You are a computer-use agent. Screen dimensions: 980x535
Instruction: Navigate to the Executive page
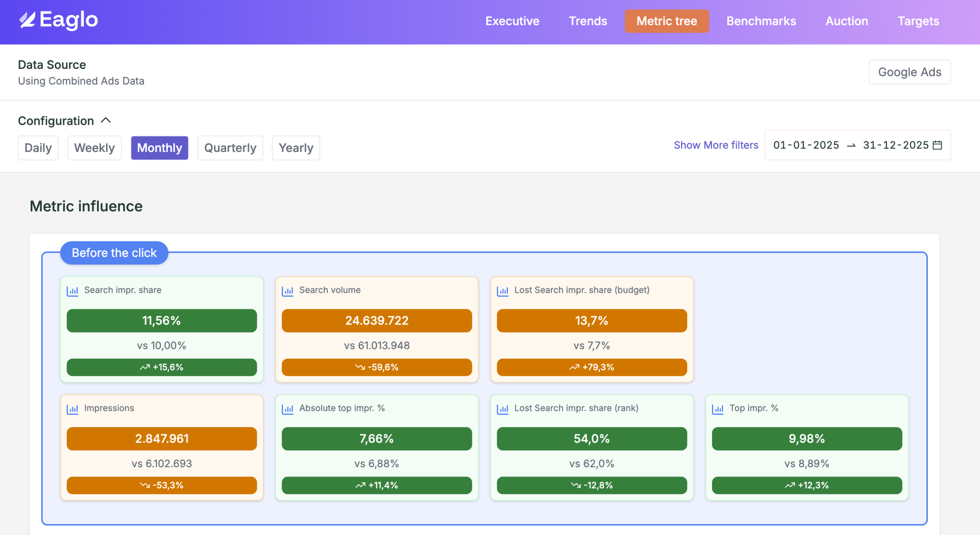pos(512,21)
